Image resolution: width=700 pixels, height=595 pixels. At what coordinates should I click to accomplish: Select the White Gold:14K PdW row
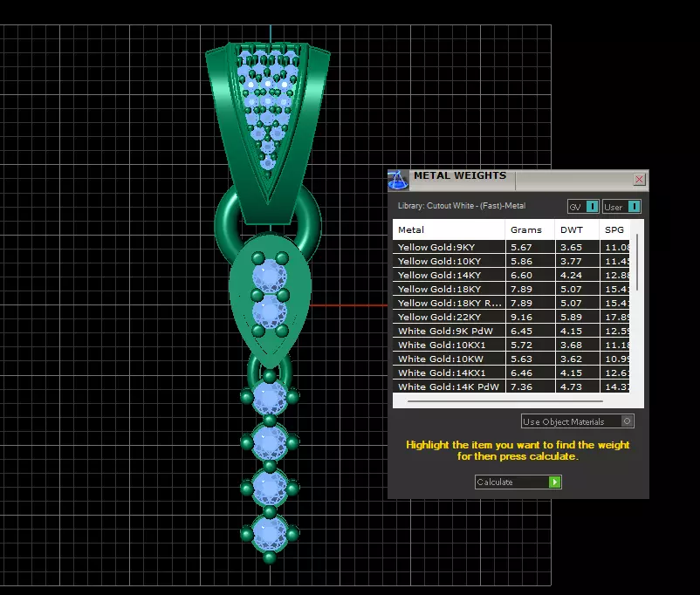pos(511,386)
